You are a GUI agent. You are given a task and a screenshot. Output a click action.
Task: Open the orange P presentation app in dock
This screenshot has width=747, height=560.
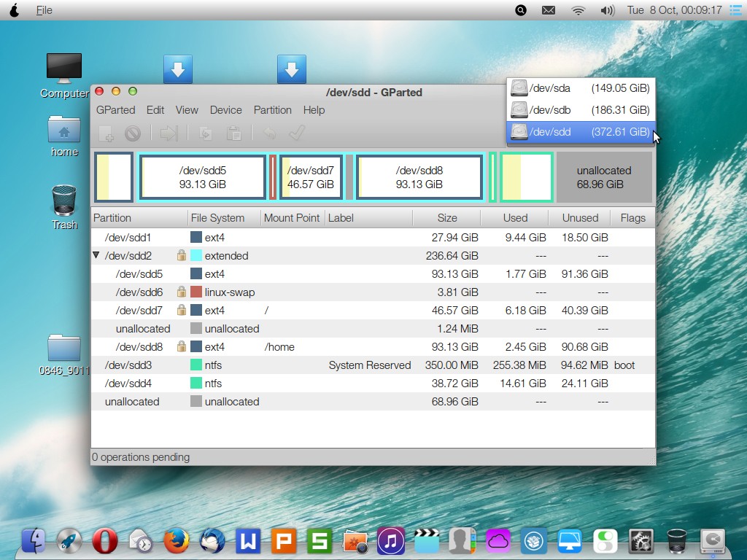[x=284, y=541]
